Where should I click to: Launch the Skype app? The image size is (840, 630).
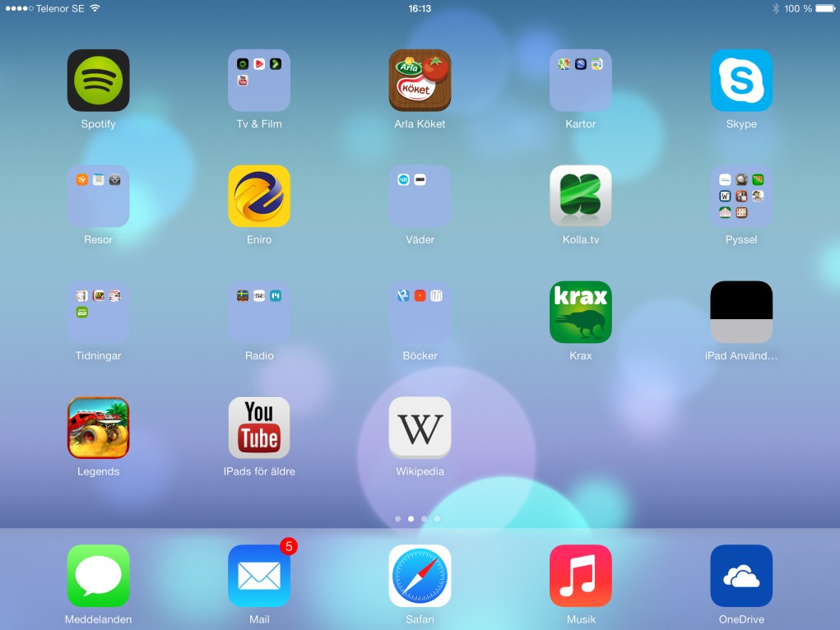[741, 81]
